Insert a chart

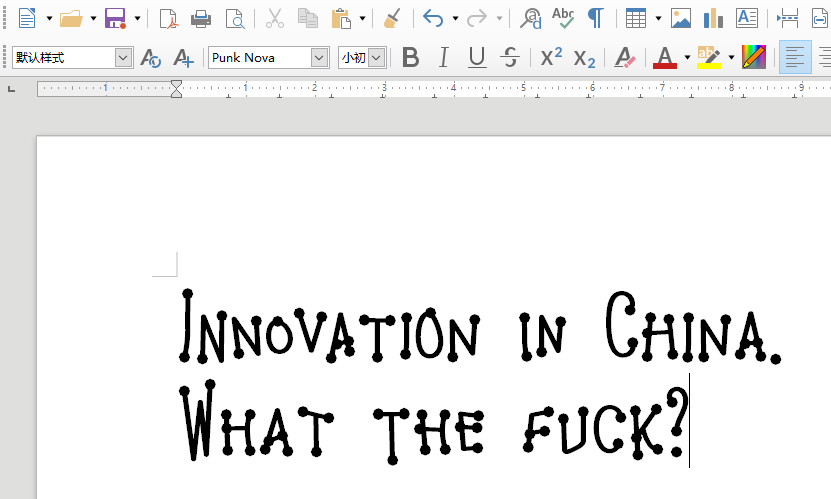[x=713, y=18]
